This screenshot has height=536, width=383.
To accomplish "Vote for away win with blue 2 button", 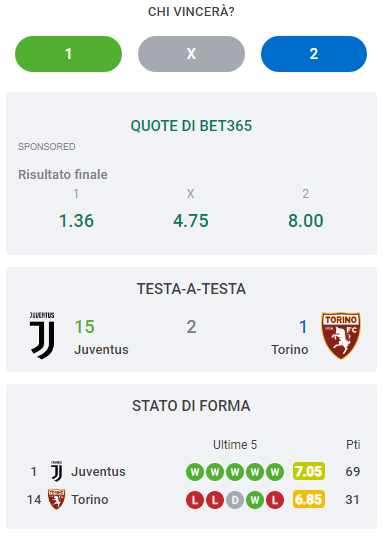I will [x=314, y=54].
